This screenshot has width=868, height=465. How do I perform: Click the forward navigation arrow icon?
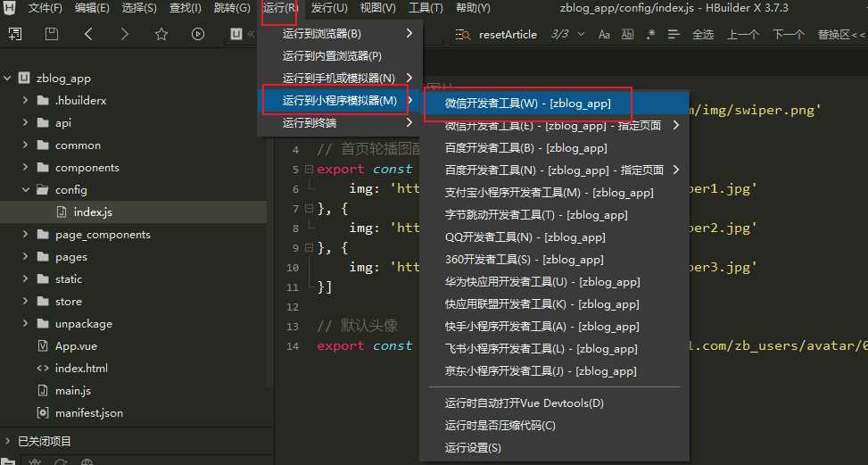click(x=124, y=34)
